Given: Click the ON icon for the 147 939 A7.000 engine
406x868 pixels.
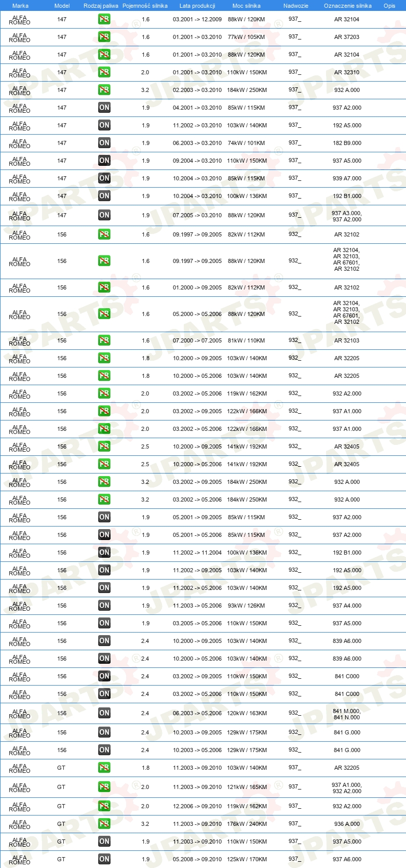Looking at the screenshot, I should tap(104, 178).
